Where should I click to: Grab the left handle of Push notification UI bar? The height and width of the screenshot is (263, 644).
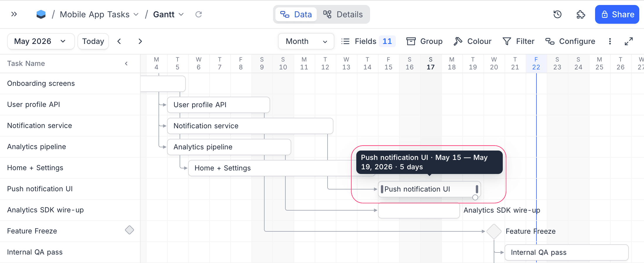tap(382, 189)
